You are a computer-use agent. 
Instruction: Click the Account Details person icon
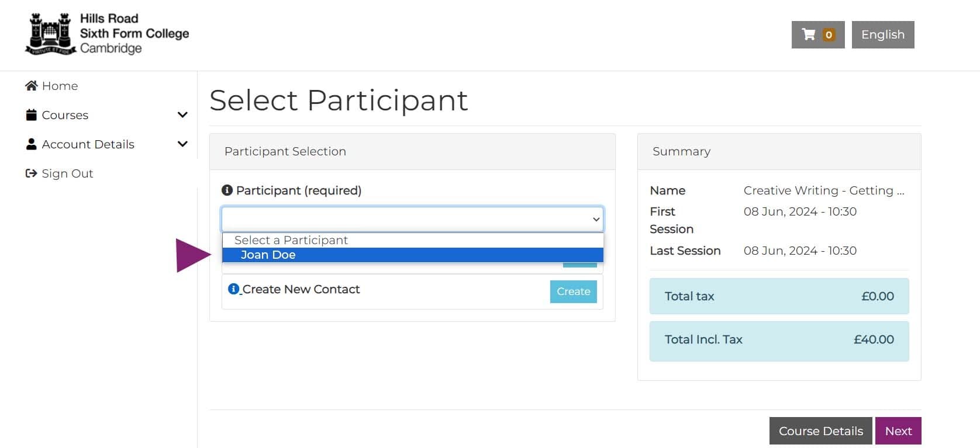(32, 144)
